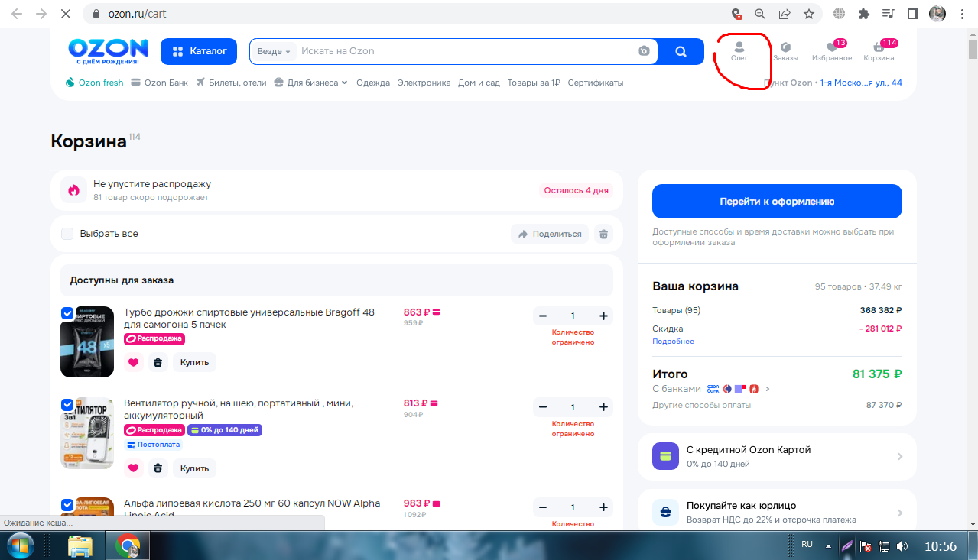Toggle favorite heart for Турбо дрожжи
Viewport: 978px width, 560px height.
pyautogui.click(x=134, y=362)
